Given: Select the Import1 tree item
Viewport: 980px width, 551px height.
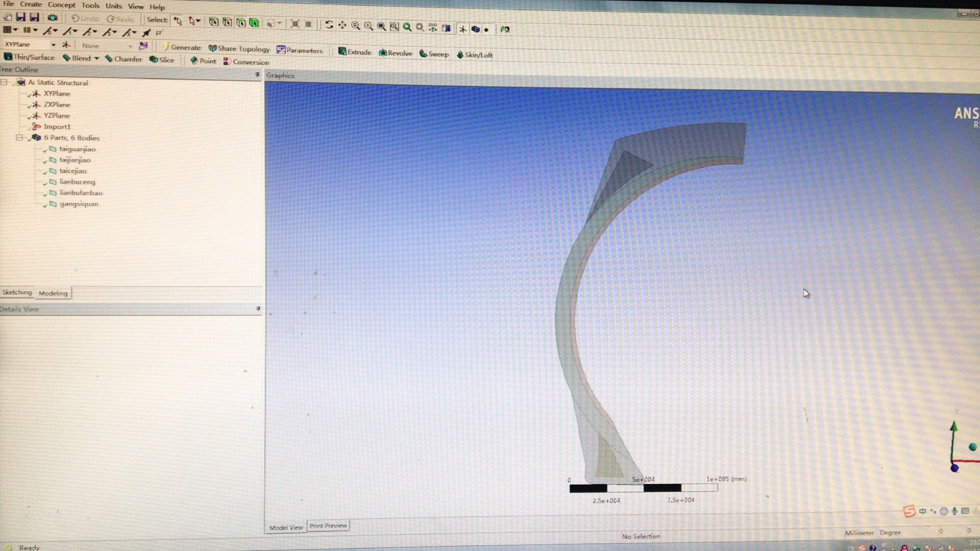Looking at the screenshot, I should (57, 127).
